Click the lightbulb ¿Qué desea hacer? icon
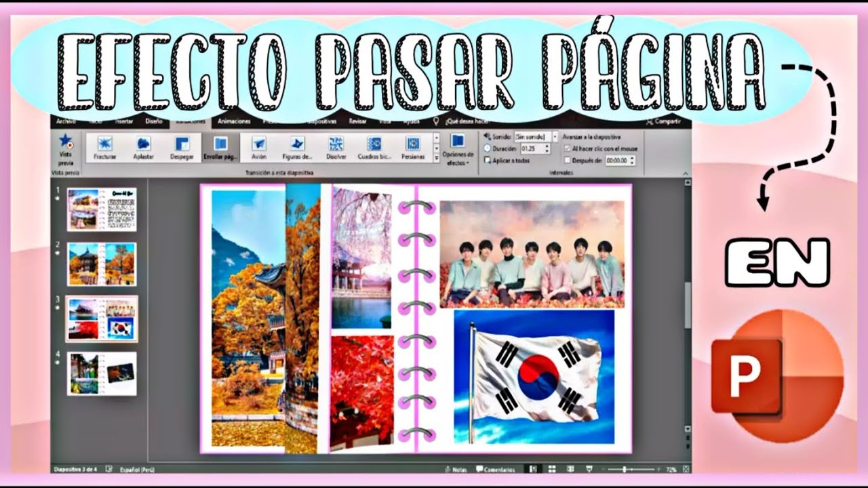Viewport: 868px width, 488px height. (x=436, y=121)
